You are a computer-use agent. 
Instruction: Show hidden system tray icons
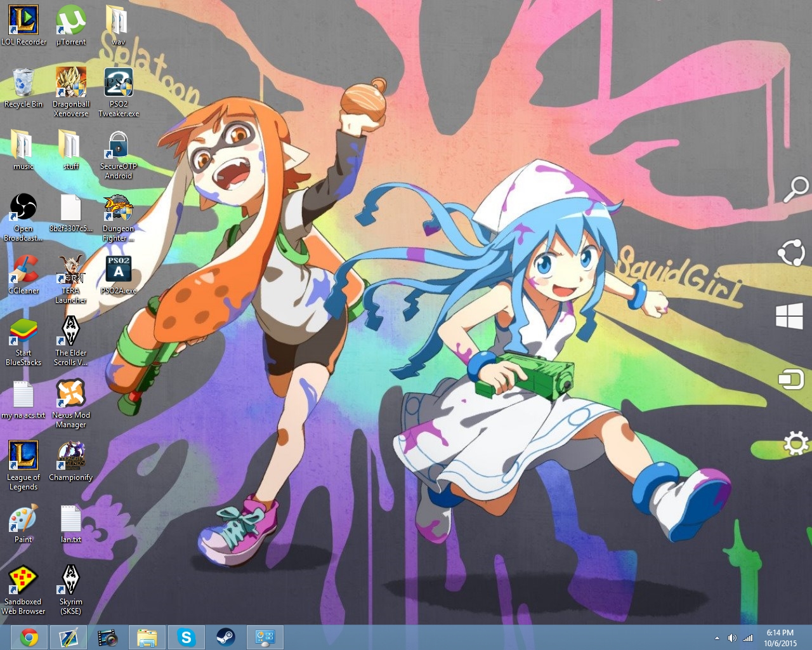[717, 638]
